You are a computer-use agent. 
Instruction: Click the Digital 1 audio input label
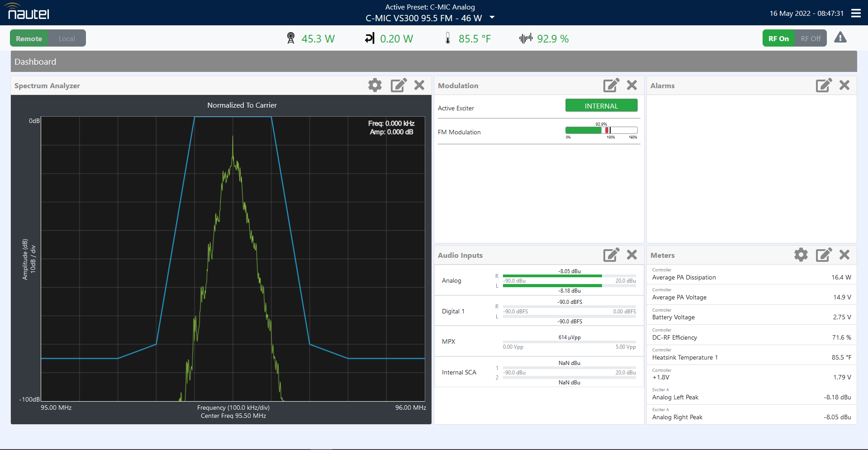tap(453, 311)
